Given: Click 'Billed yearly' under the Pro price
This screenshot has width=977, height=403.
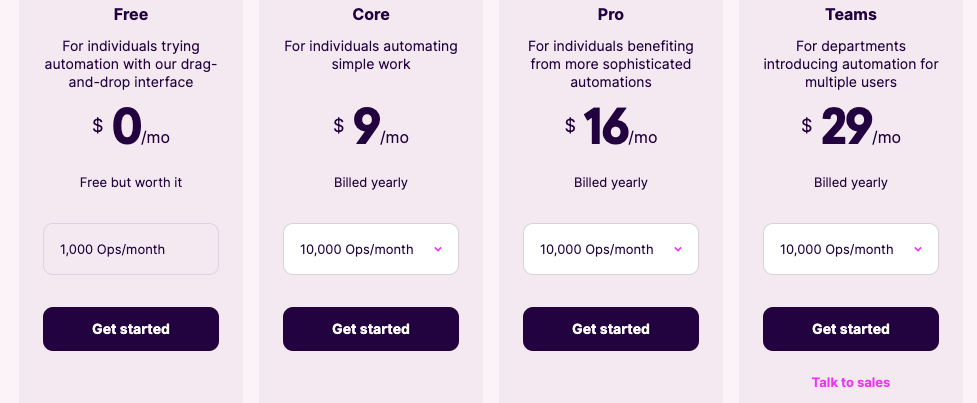Looking at the screenshot, I should (611, 182).
